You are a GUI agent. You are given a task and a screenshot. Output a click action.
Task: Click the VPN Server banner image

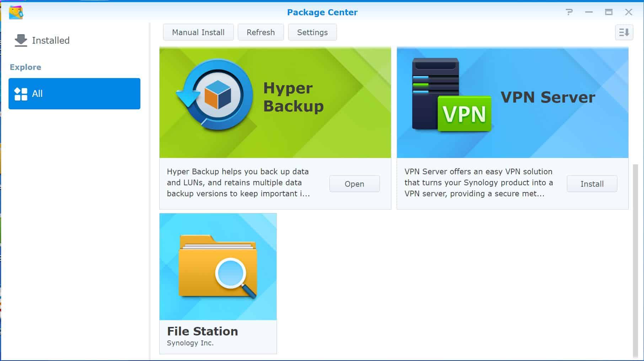point(512,103)
